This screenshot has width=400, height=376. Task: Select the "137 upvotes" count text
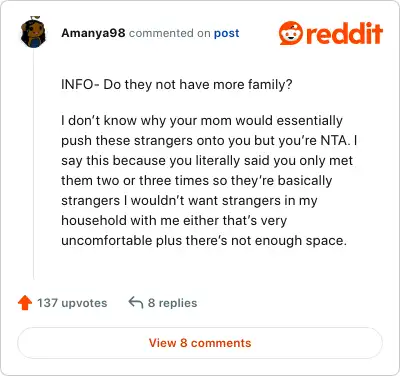pos(72,303)
